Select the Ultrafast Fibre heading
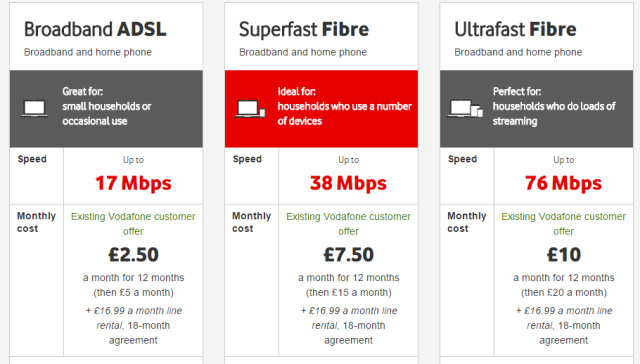The width and height of the screenshot is (640, 364). coord(515,29)
